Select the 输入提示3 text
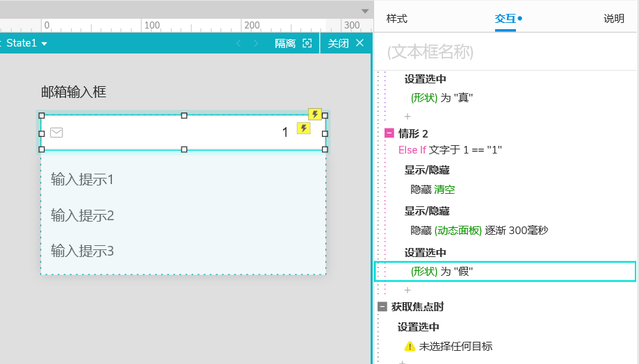The height and width of the screenshot is (364, 639). (82, 251)
